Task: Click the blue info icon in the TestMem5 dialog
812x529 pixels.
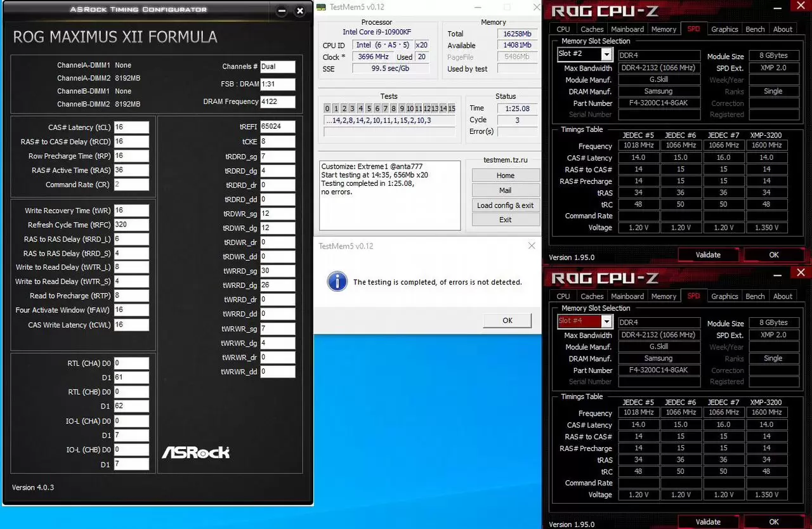Action: (x=337, y=282)
